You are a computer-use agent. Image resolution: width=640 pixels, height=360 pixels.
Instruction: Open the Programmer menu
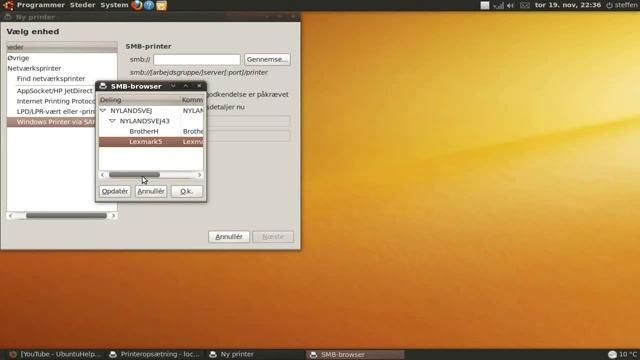40,5
